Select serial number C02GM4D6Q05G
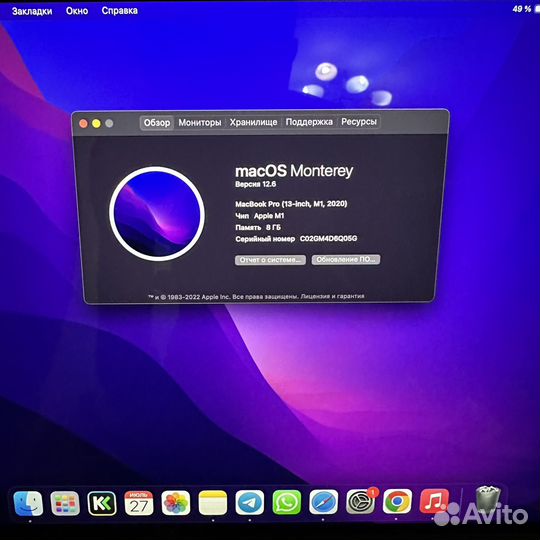Image resolution: width=540 pixels, height=540 pixels. [329, 238]
